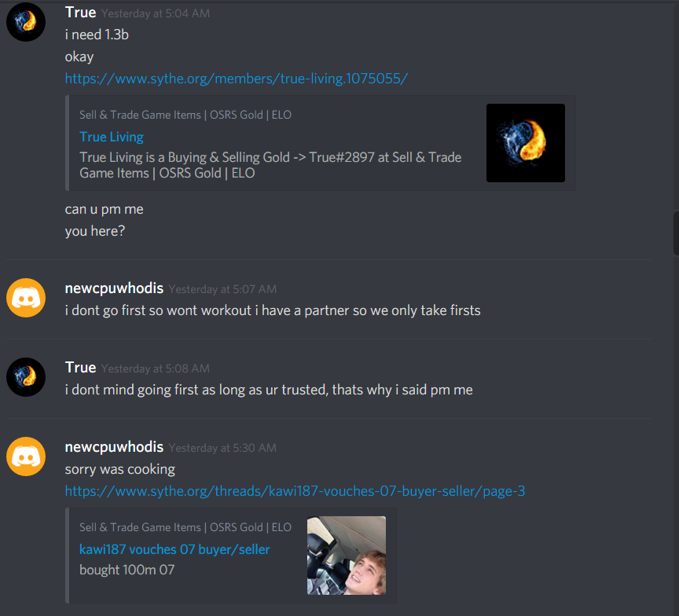View the kawi187 embed photo thumbnail
Image resolution: width=679 pixels, height=616 pixels.
pos(347,555)
